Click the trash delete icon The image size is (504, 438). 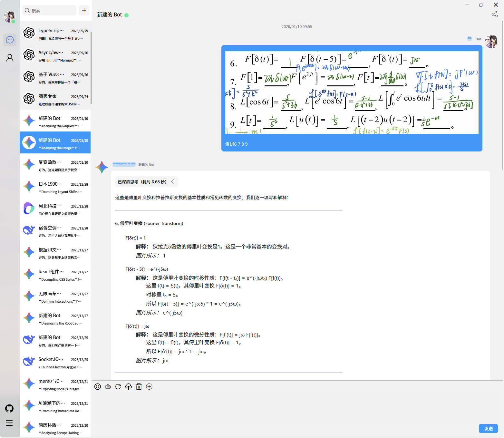pos(139,387)
